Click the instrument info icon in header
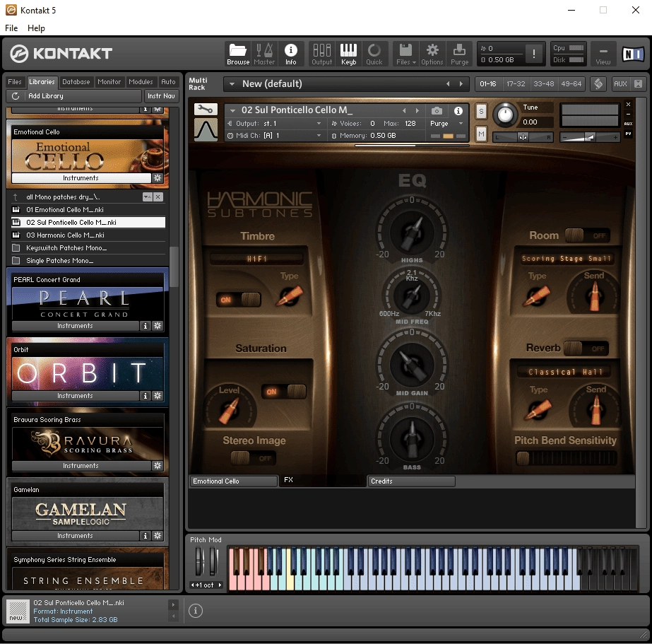Screen dimensions: 652x644 click(x=458, y=111)
